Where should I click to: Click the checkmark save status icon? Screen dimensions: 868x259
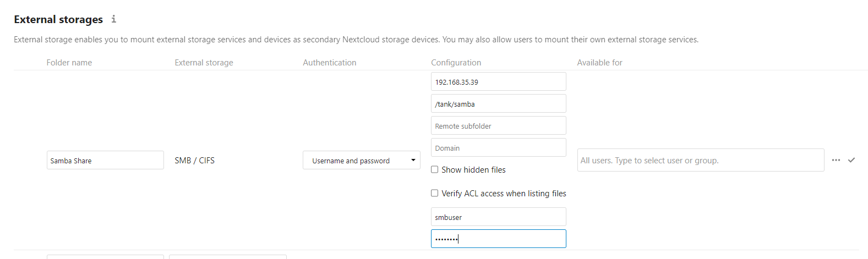coord(851,160)
